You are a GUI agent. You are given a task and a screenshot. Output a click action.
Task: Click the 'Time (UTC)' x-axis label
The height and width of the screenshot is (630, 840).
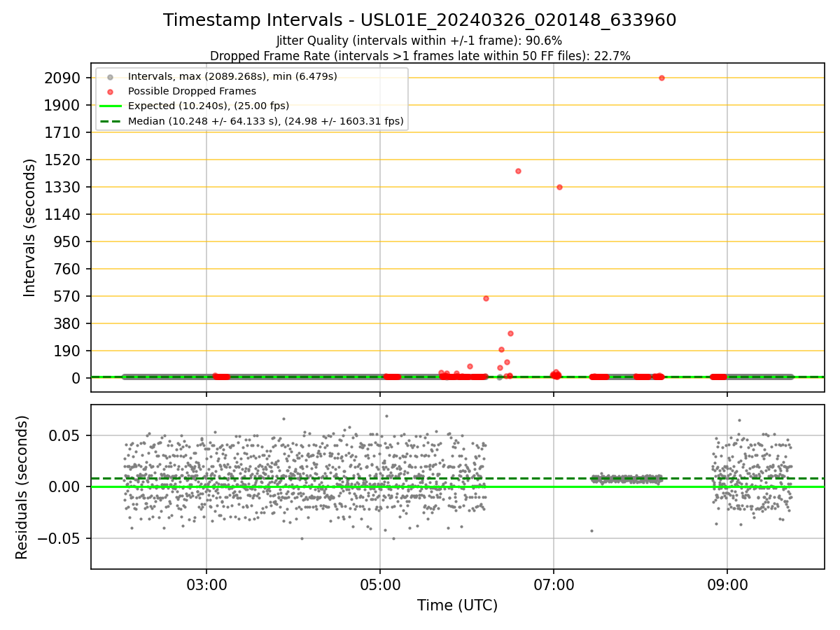[458, 605]
